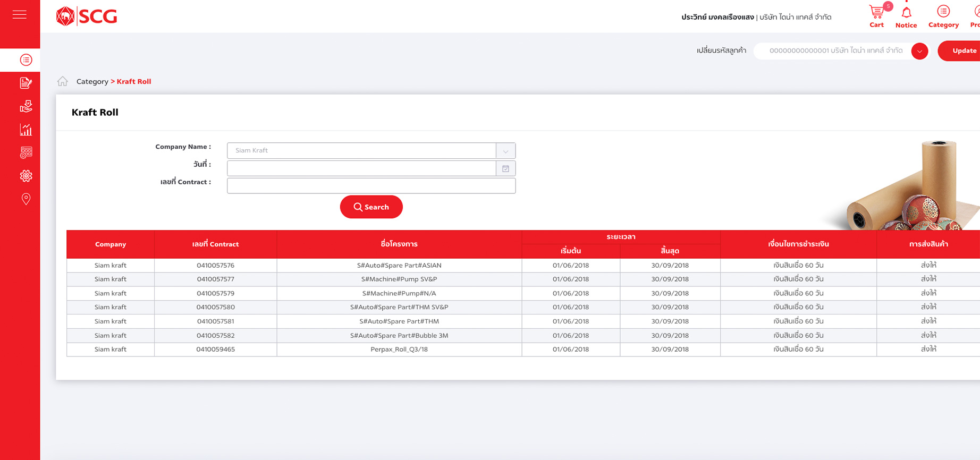Click project S#Auto#Spare Part#ASIAN

pos(399,266)
